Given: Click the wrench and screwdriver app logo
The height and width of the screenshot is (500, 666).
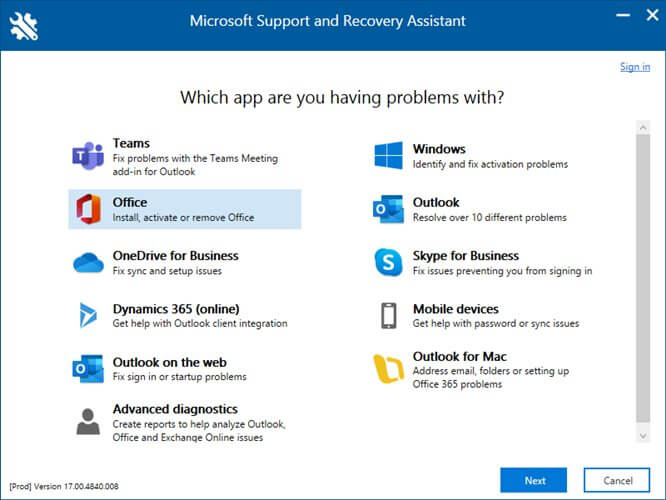Looking at the screenshot, I should click(x=24, y=25).
